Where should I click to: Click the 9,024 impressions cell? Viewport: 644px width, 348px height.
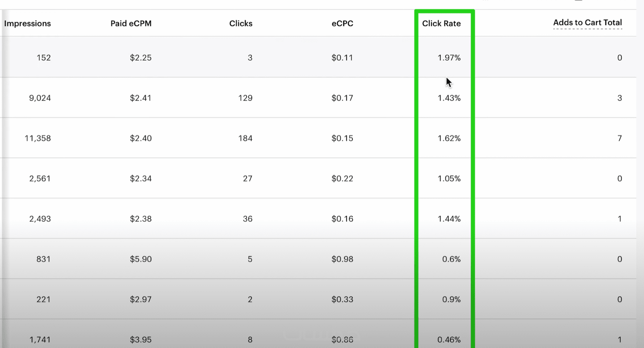pos(40,98)
